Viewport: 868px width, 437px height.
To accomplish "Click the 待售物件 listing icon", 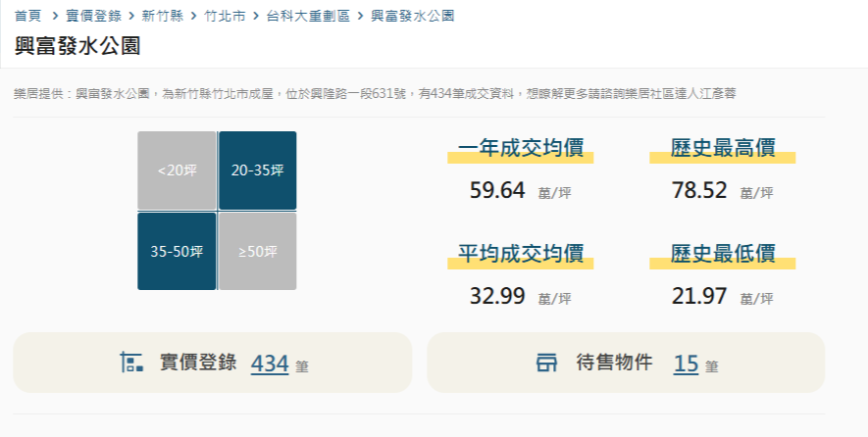I will point(546,363).
